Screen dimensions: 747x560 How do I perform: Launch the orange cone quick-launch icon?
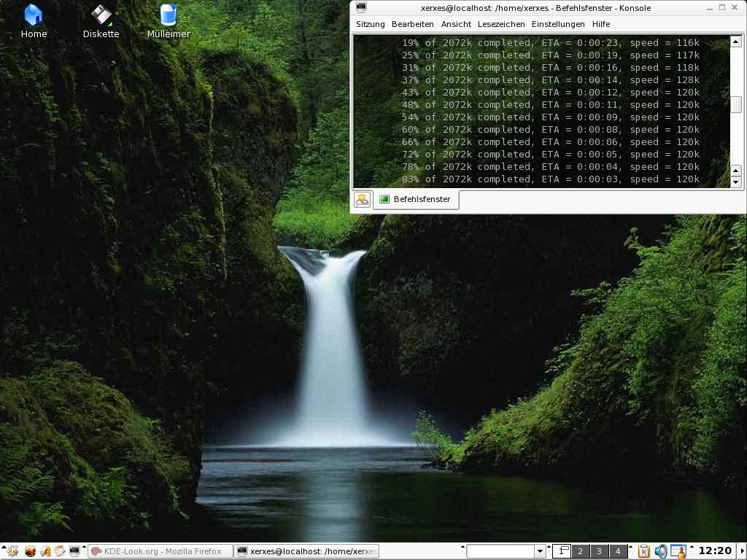pos(45,551)
